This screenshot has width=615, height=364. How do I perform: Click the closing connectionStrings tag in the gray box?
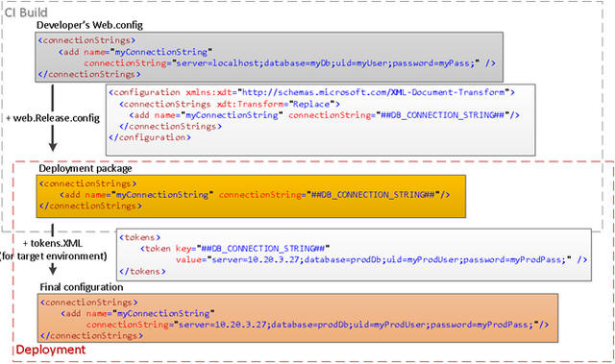click(x=89, y=74)
